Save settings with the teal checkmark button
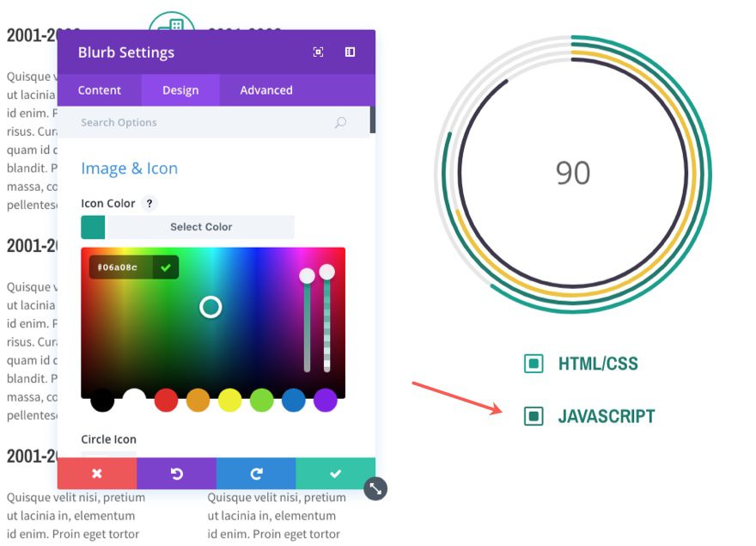This screenshot has height=546, width=756. tap(336, 474)
